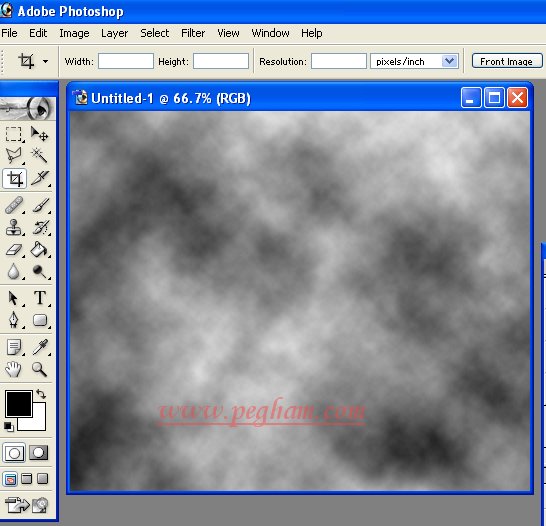
Task: Open the Layer menu
Action: [115, 33]
